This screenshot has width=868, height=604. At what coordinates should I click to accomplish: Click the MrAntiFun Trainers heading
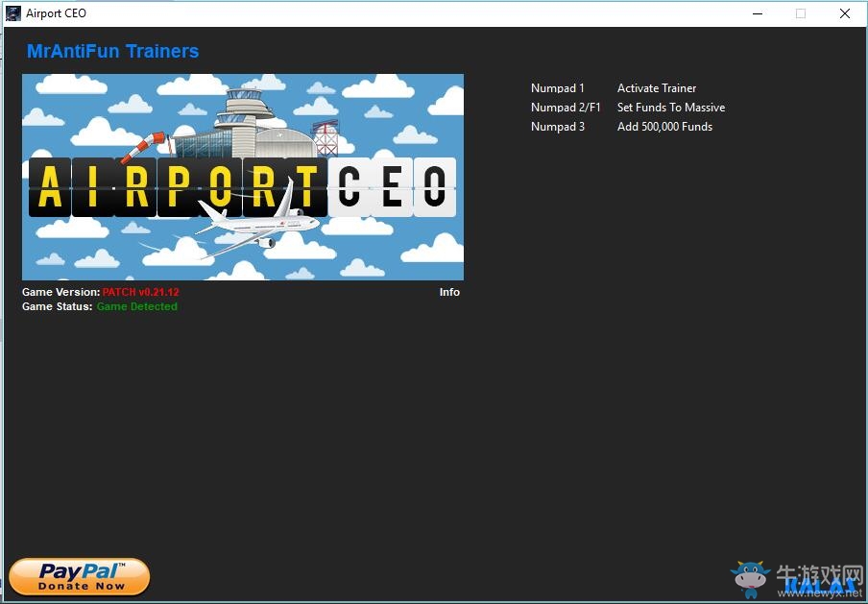pos(113,51)
